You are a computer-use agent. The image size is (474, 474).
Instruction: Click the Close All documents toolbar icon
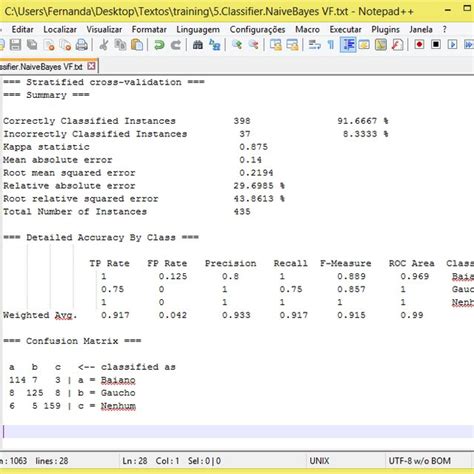[x=65, y=45]
